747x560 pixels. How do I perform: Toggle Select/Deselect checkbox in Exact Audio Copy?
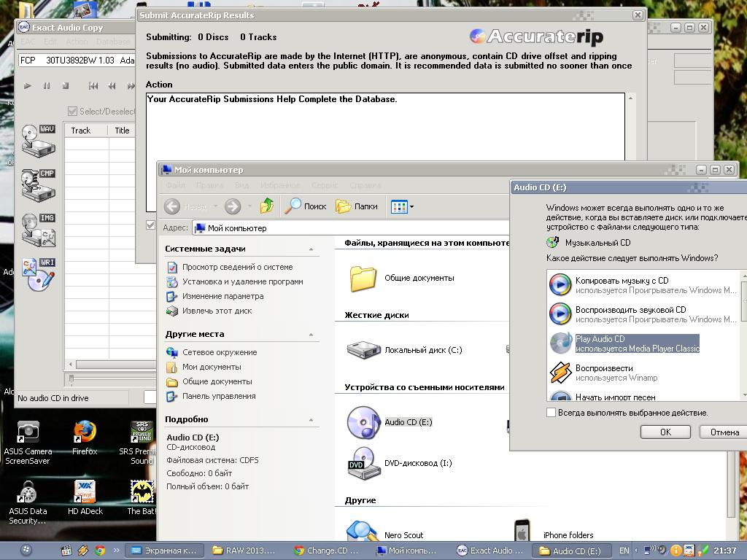72,112
